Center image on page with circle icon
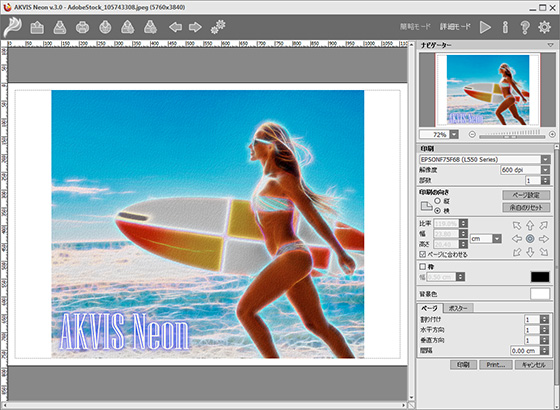Image resolution: width=560 pixels, height=410 pixels. point(530,239)
